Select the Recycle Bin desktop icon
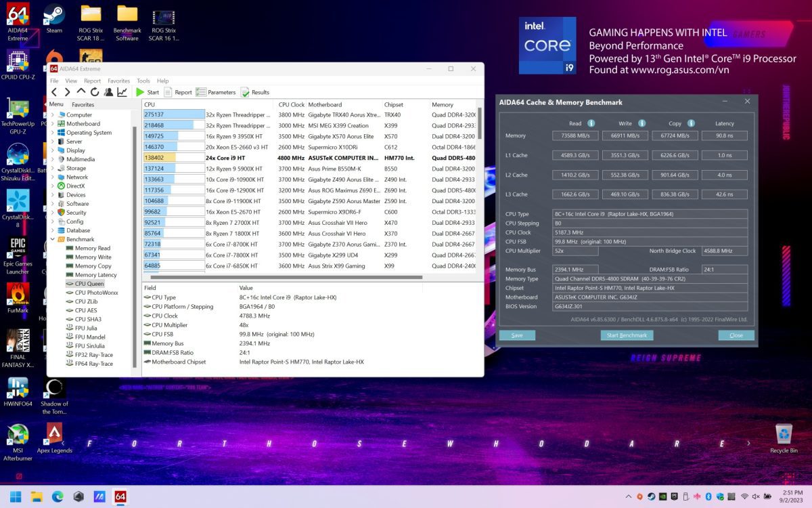The width and height of the screenshot is (812, 508). pos(784,438)
